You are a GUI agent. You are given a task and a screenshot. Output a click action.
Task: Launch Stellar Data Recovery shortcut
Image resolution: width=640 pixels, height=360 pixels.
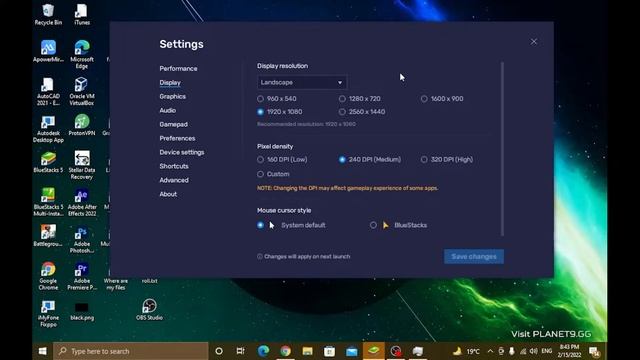(x=82, y=165)
